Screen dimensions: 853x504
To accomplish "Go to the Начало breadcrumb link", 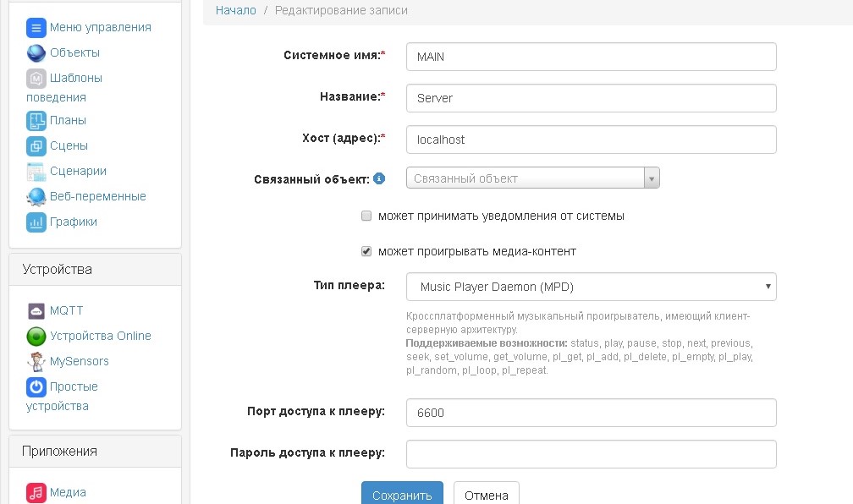I will point(235,11).
